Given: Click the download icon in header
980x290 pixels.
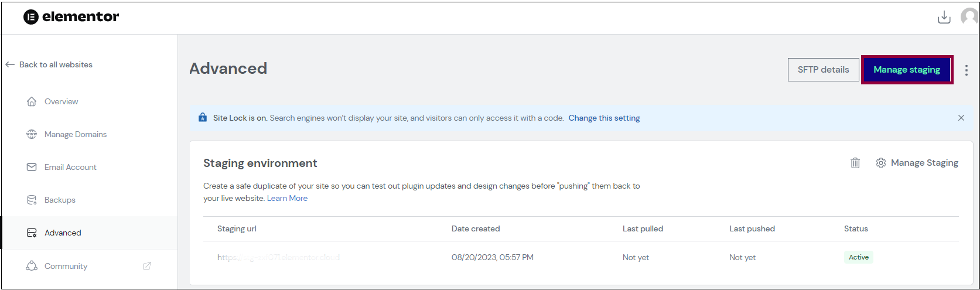Looking at the screenshot, I should 944,17.
